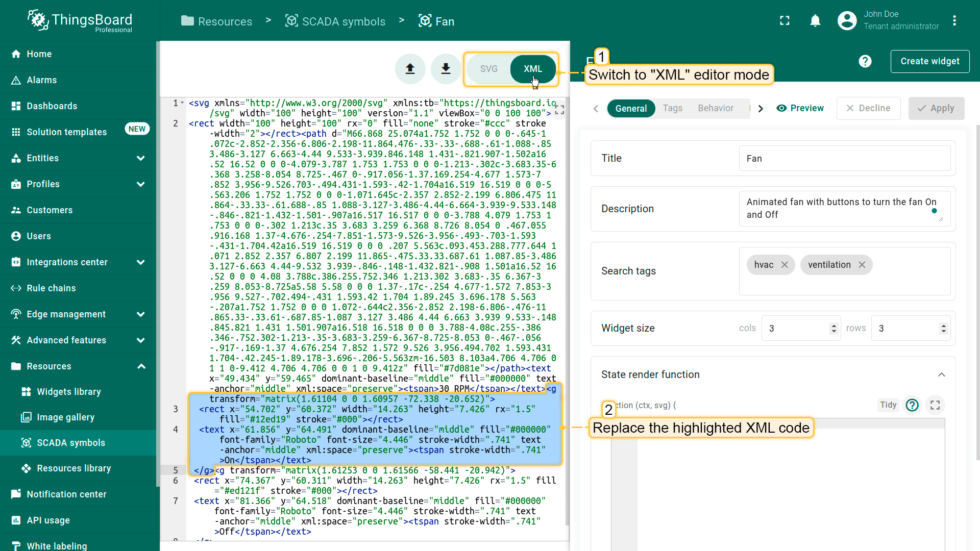
Task: Switch editor to XML mode
Action: [x=532, y=69]
